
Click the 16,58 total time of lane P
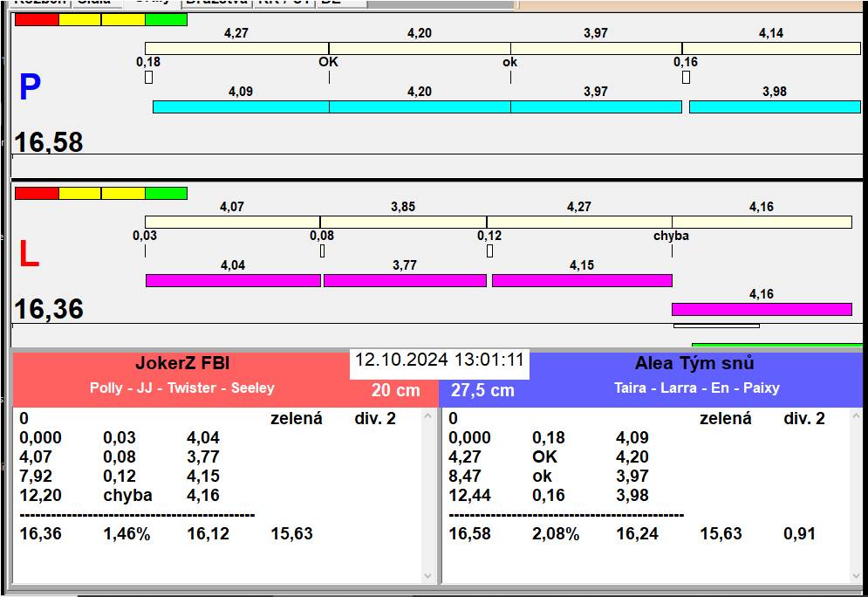(x=49, y=142)
